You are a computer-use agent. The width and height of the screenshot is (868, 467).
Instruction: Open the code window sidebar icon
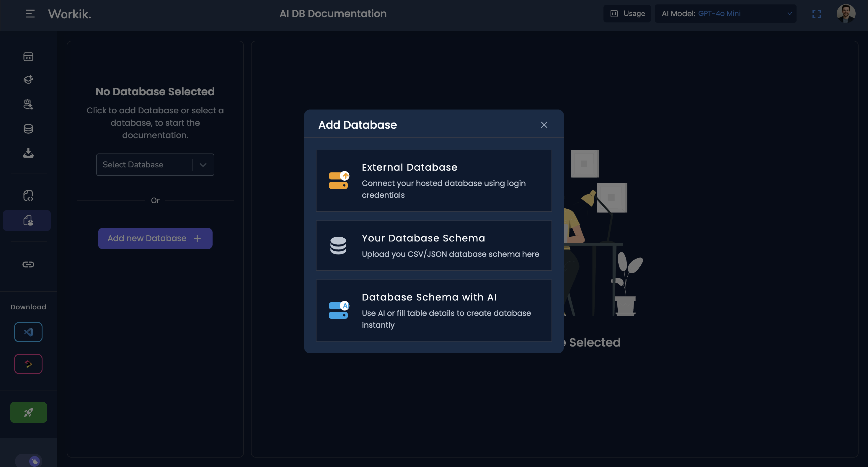(x=28, y=57)
